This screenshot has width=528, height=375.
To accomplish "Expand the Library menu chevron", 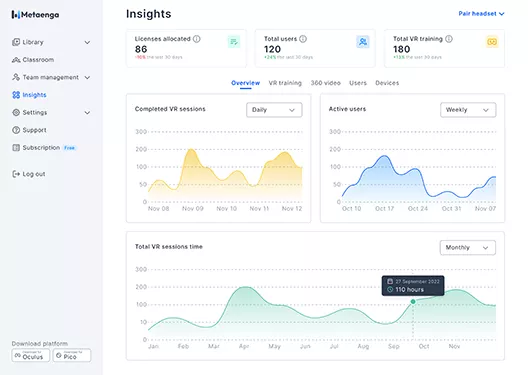I will (87, 42).
